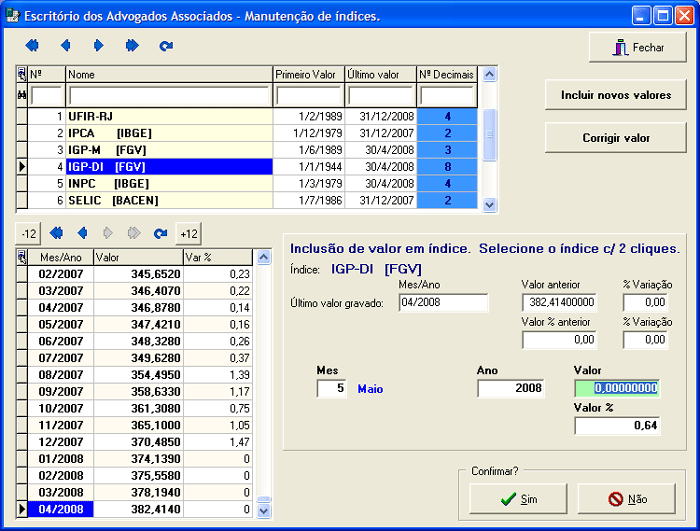Click the Mes input field showing 5
Screen dimensions: 700x531
[331, 388]
